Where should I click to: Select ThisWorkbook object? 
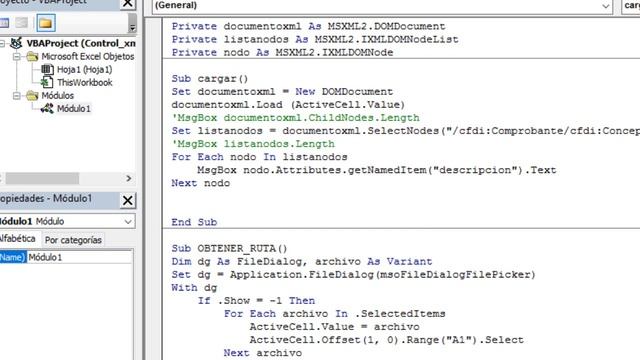tap(84, 82)
